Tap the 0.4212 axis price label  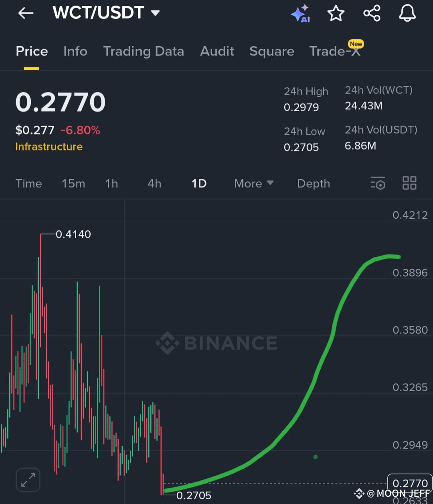tap(410, 215)
